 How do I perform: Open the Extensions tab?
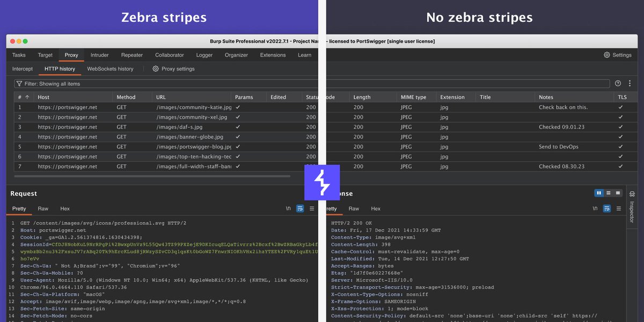coord(273,55)
